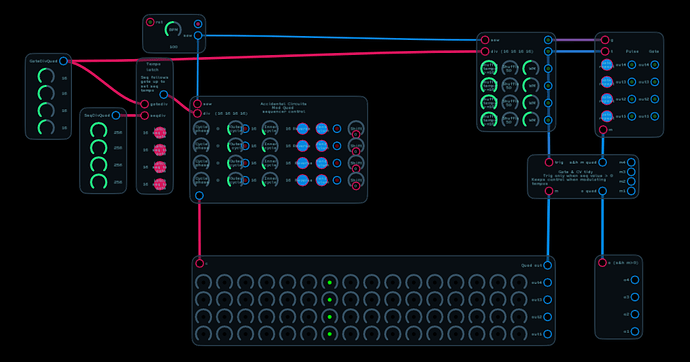Click the first step knob in out1 row
Screen dimensions: 690x362
click(203, 334)
